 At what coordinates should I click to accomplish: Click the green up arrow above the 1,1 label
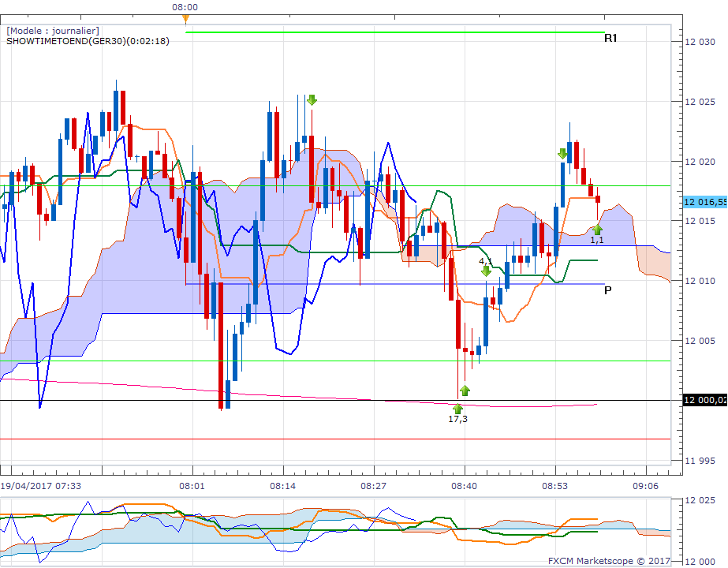coord(597,230)
